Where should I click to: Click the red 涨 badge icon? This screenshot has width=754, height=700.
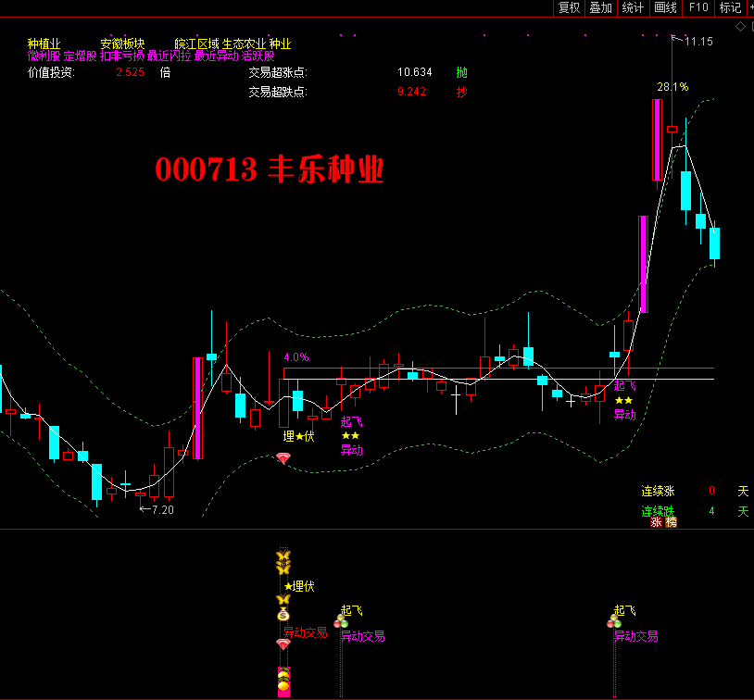point(657,522)
